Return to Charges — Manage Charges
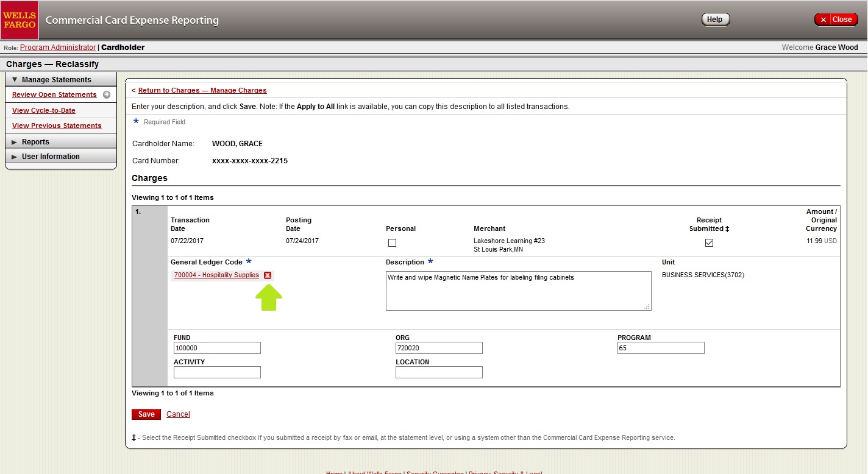Image resolution: width=868 pixels, height=474 pixels. 202,90
